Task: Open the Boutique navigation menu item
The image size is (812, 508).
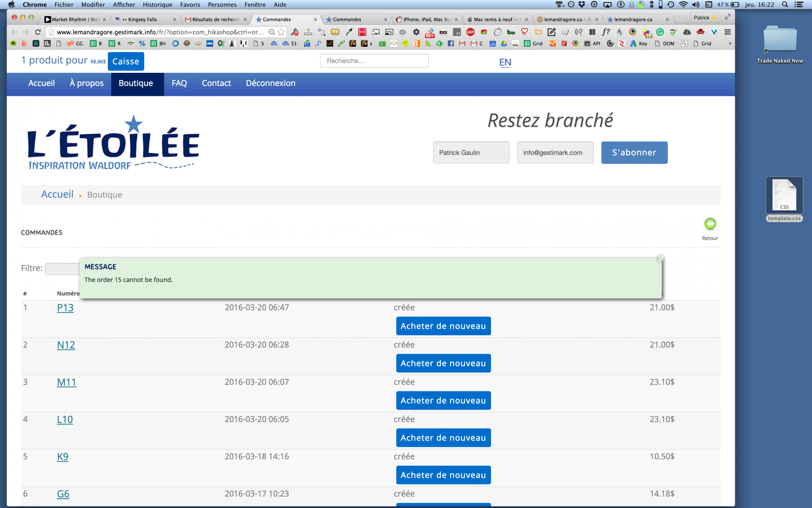Action: click(x=136, y=83)
